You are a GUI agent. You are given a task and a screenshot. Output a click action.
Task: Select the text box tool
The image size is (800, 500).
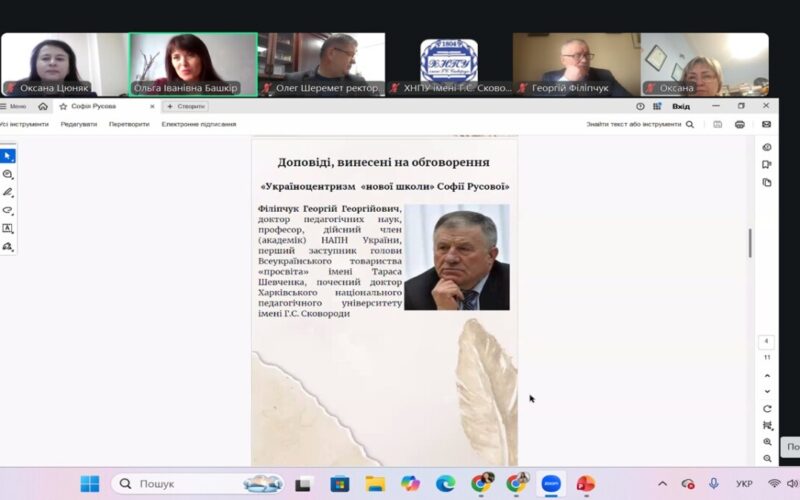point(8,228)
